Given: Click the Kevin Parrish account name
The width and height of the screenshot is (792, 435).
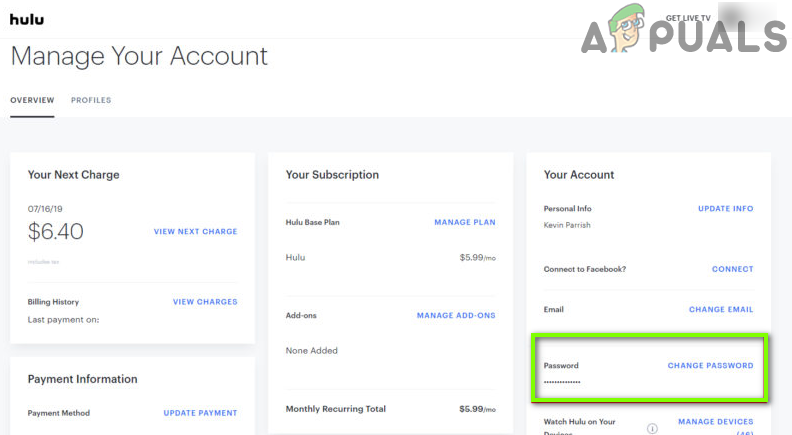Looking at the screenshot, I should (x=569, y=225).
